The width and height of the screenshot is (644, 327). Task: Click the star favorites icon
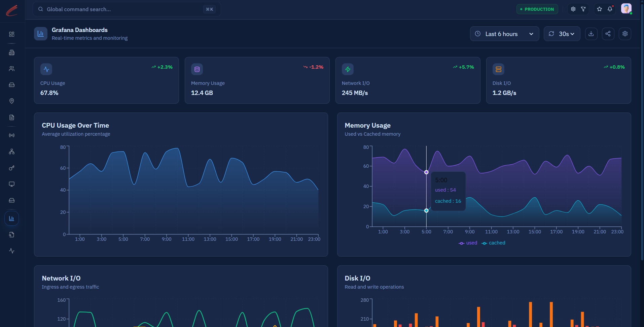(600, 9)
